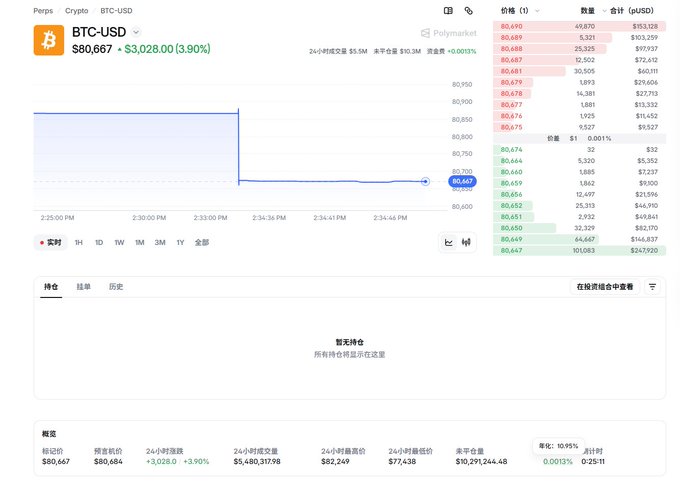680x491 pixels.
Task: Click the funding rate 0.0013% in overview
Action: coord(558,462)
